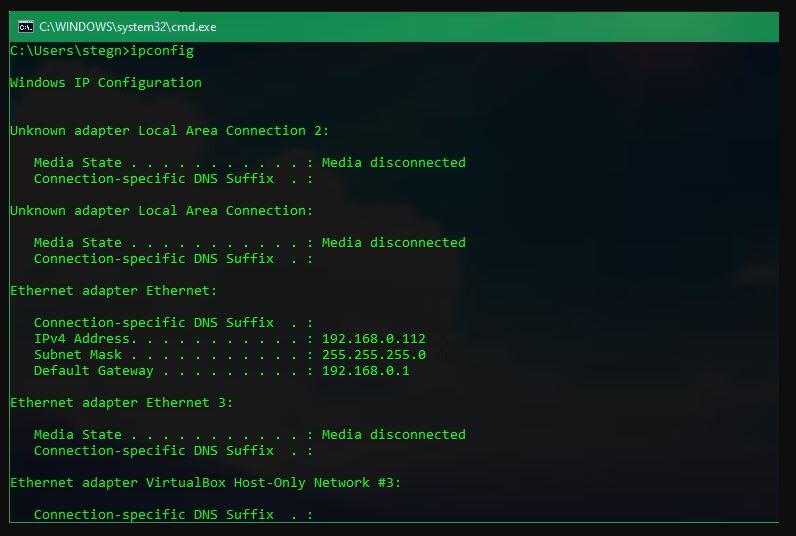Viewport: 796px width, 536px height.
Task: Click the C:\WINDOWS\system32\cmd.exe window title
Action: (x=127, y=27)
